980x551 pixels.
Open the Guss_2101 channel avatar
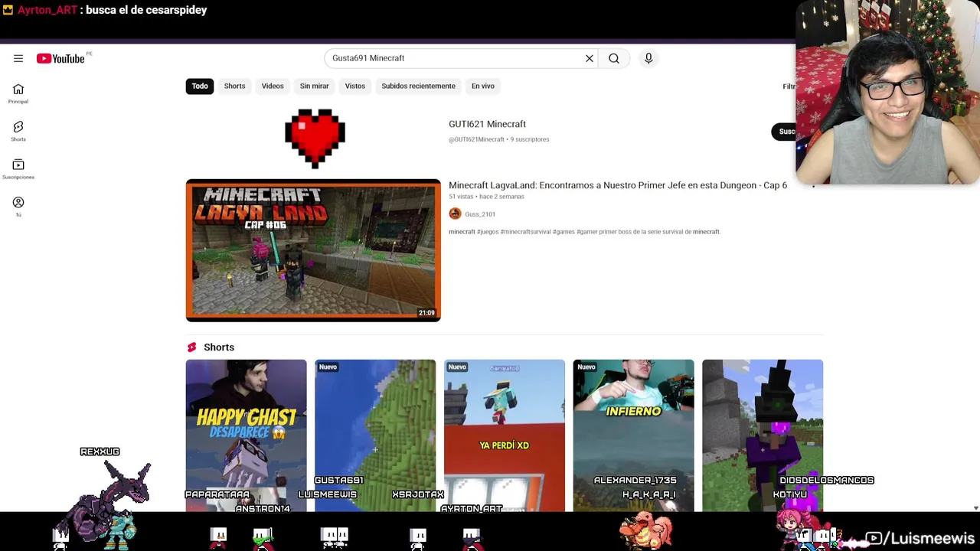[455, 214]
